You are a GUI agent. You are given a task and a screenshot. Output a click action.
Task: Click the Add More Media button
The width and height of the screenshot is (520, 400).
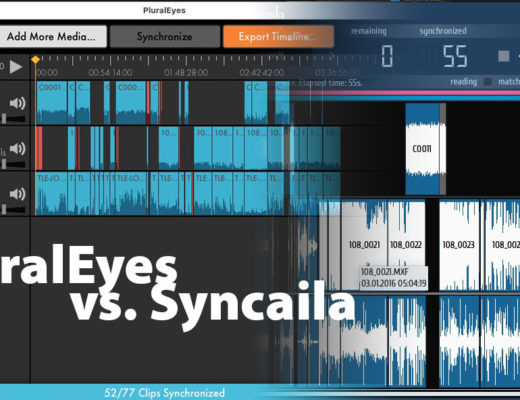pos(52,36)
